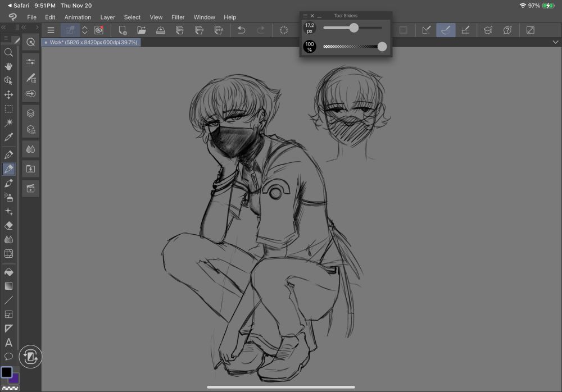Open the Color Mixing droplets palette
The image size is (562, 392).
[x=30, y=149]
